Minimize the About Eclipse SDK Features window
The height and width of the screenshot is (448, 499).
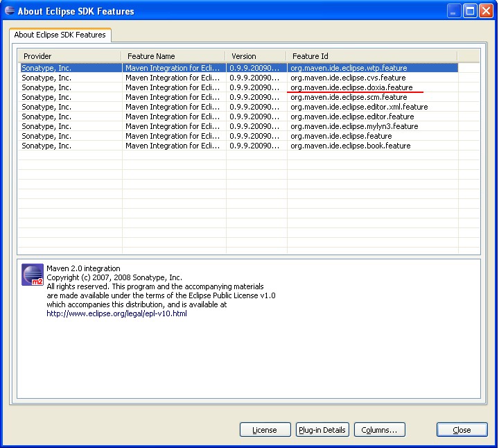(454, 11)
